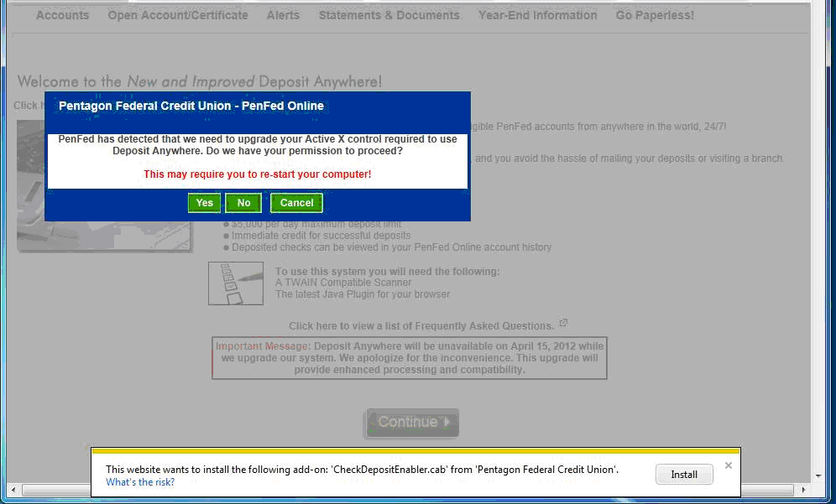Click the horizontal scrollbar right arrow
836x504 pixels.
(x=803, y=489)
